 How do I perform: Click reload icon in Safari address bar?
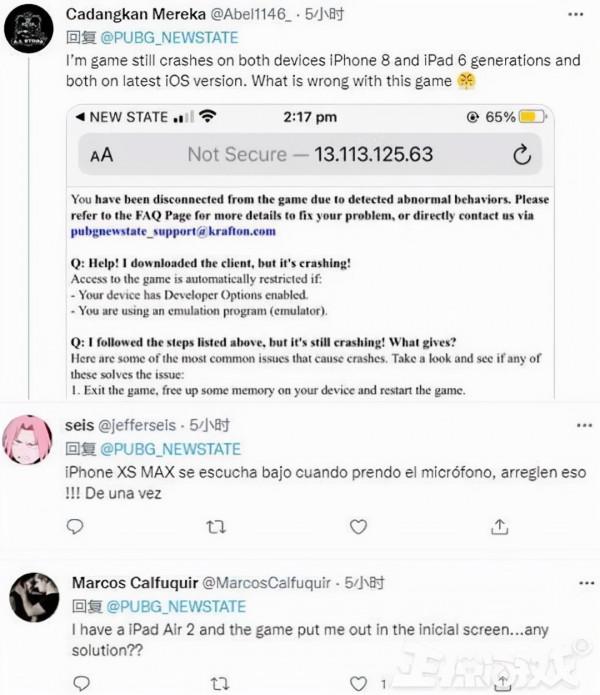click(521, 155)
